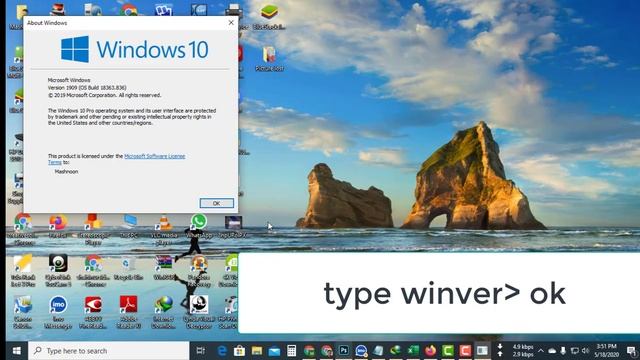Screen dimensions: 640x360
Task: Open File Explorer from the taskbar
Action: [257, 351]
